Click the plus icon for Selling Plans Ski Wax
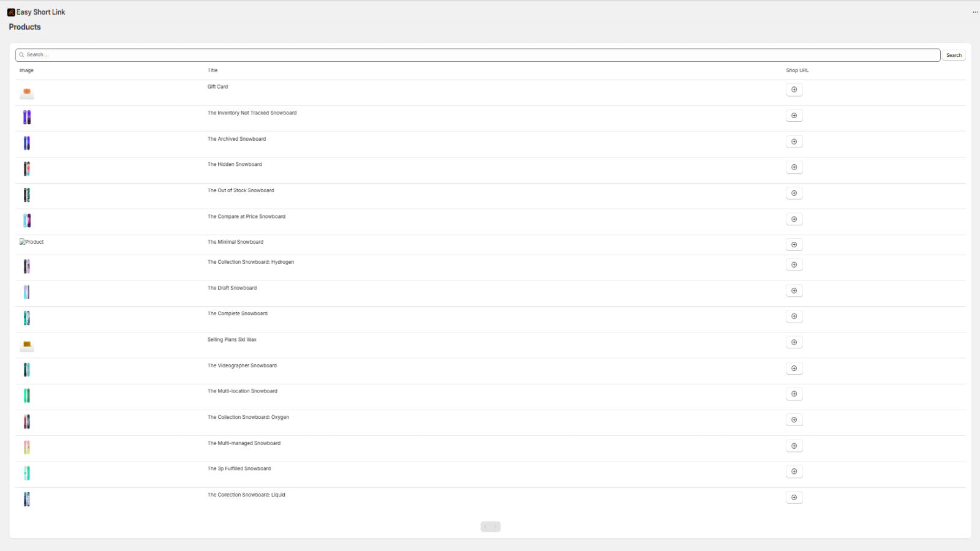The image size is (980, 551). (x=794, y=342)
